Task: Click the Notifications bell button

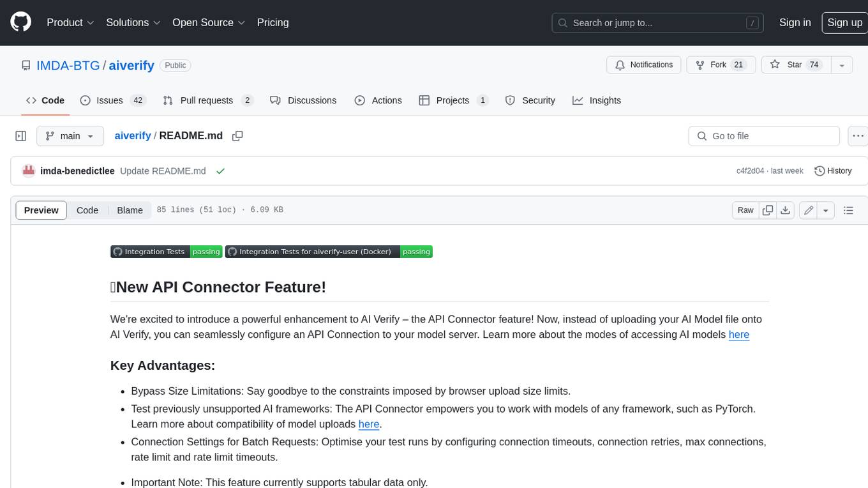Action: click(644, 65)
